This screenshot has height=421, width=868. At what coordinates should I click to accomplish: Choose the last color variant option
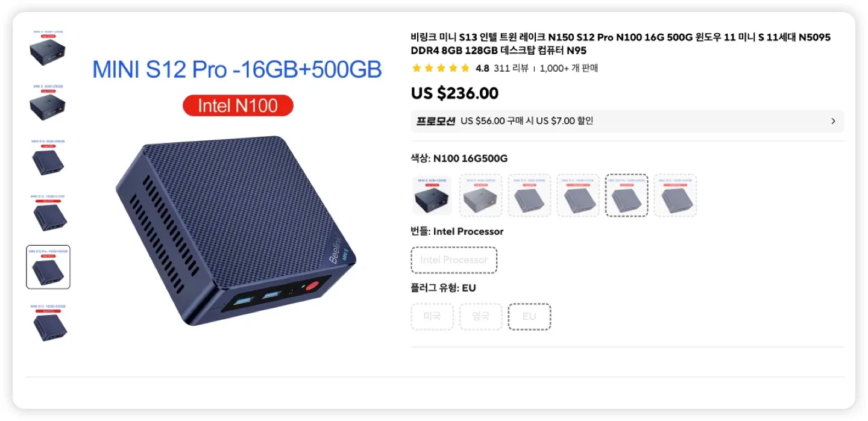[x=675, y=195]
